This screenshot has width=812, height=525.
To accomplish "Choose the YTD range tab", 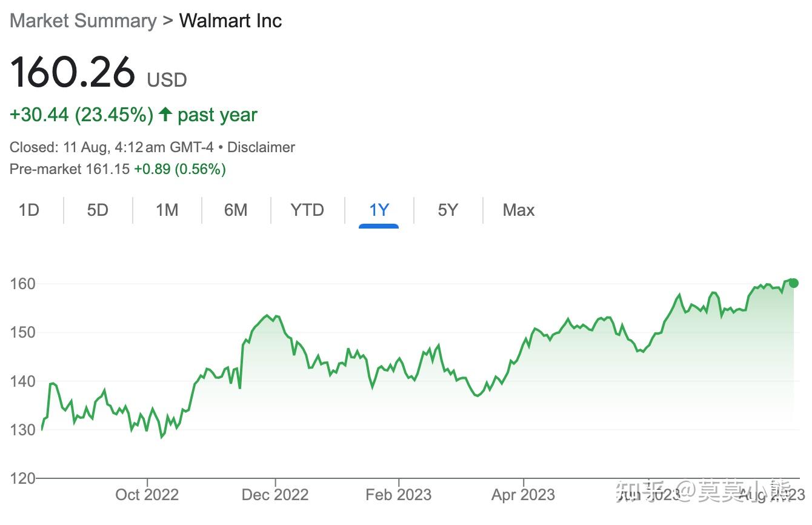I will coord(307,210).
